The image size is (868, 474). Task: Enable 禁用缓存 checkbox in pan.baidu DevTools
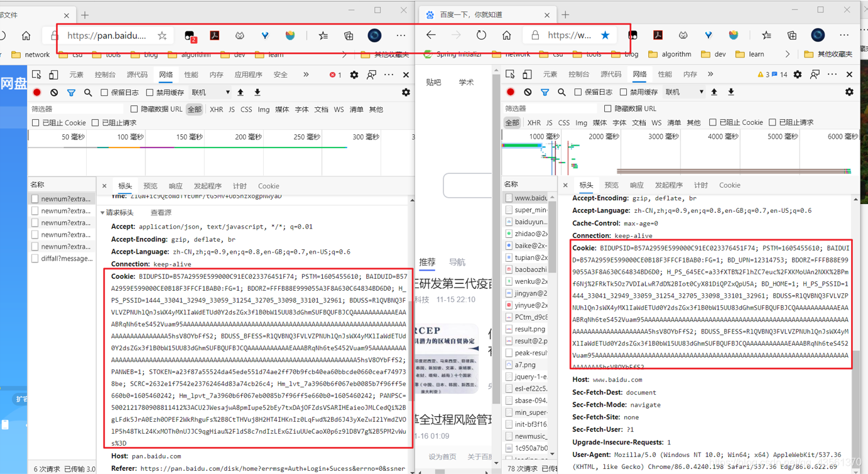(x=149, y=92)
